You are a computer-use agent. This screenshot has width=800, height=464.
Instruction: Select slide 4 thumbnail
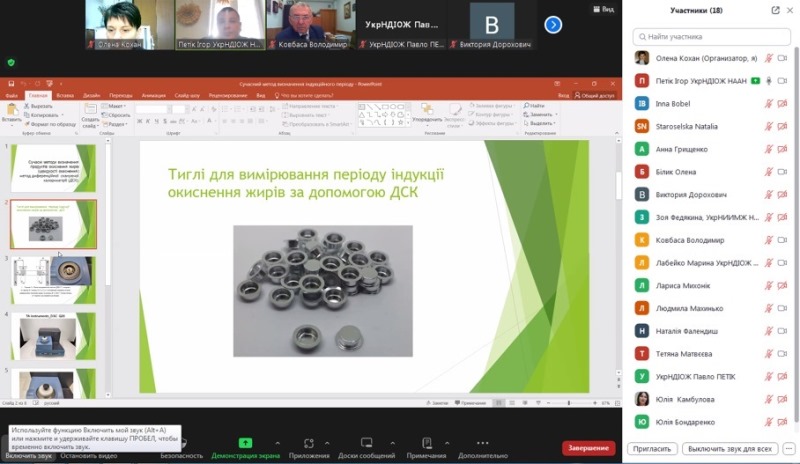point(53,336)
